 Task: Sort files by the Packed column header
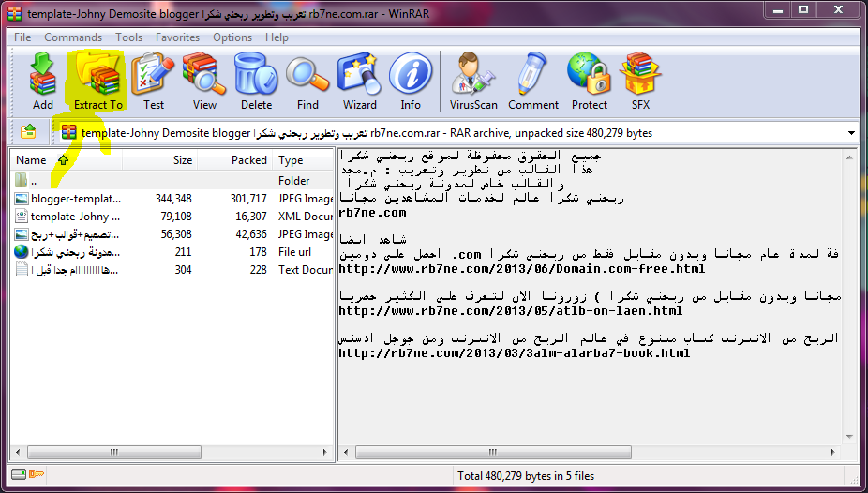point(235,160)
